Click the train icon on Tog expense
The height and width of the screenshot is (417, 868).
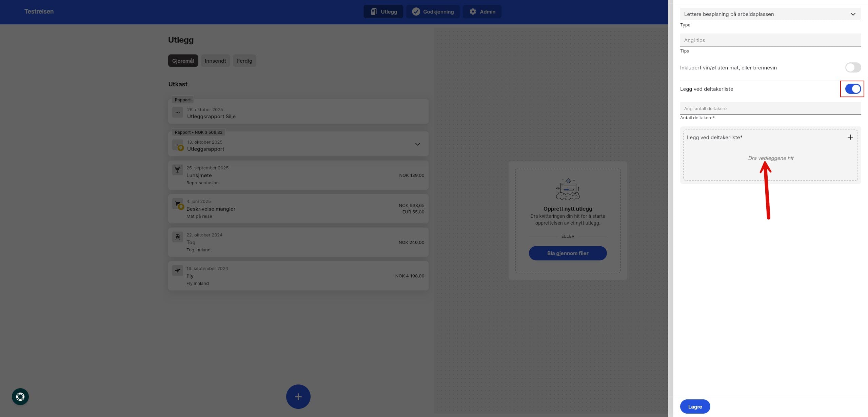pyautogui.click(x=177, y=237)
